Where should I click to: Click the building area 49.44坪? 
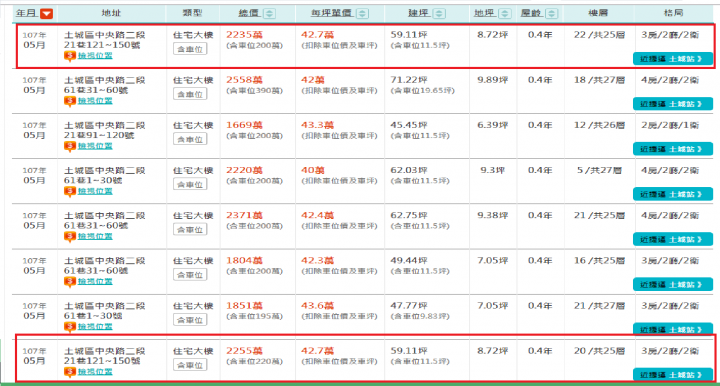[409, 260]
